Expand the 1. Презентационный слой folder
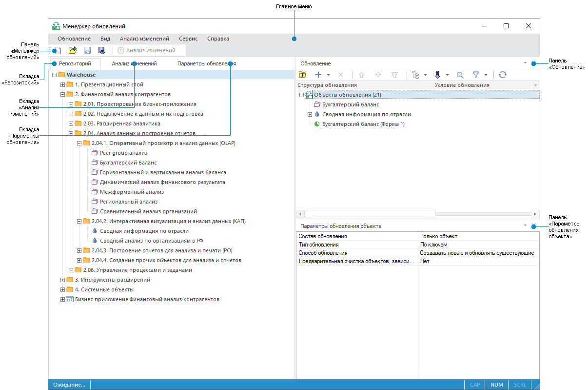This screenshot has width=588, height=390. tap(62, 85)
